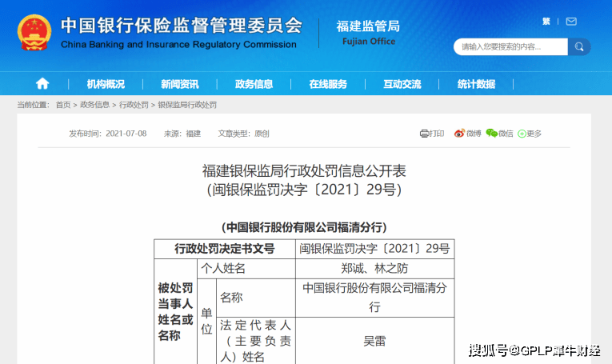This screenshot has height=364, width=612.
Task: Click article title 福建银保监局行政处罚信息公开表
Action: point(304,171)
